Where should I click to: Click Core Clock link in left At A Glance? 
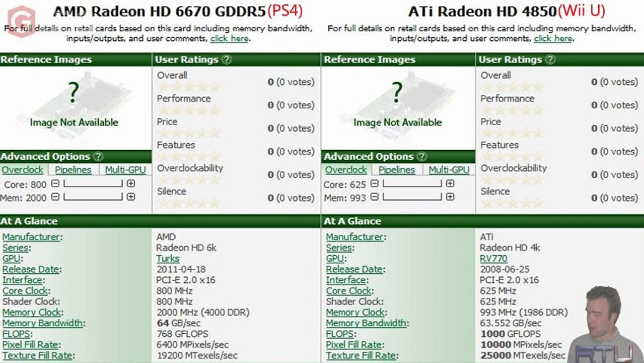tap(25, 291)
